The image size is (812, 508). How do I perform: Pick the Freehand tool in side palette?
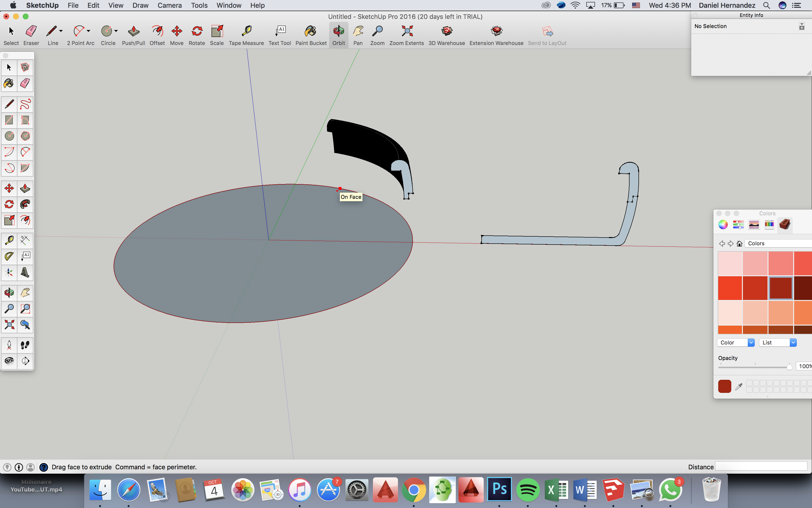[25, 104]
